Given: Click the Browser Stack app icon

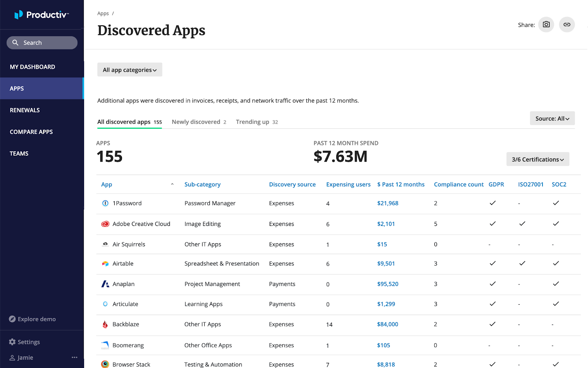Looking at the screenshot, I should (x=105, y=364).
